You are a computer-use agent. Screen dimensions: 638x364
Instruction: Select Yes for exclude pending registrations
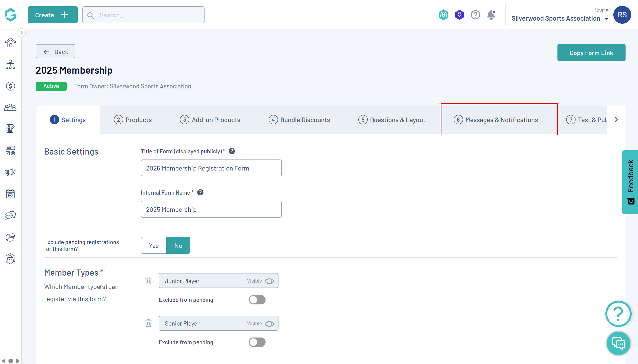(154, 246)
